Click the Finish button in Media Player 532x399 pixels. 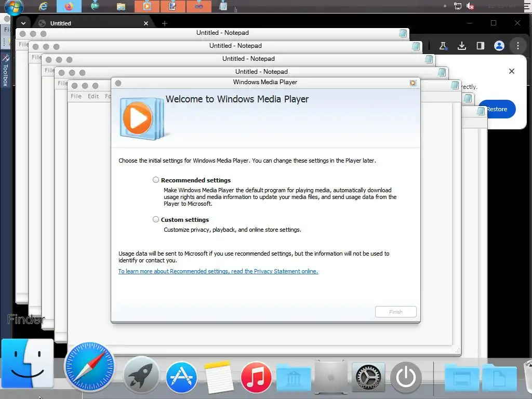tap(395, 312)
